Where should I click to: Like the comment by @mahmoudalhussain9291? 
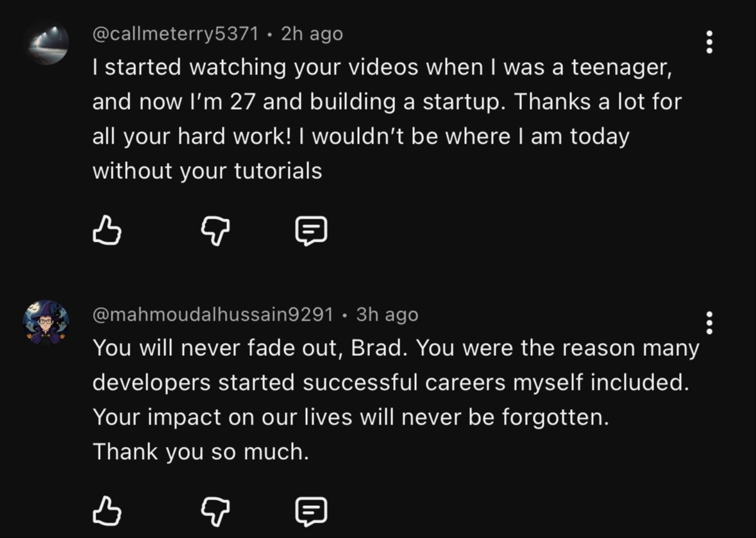pyautogui.click(x=107, y=511)
